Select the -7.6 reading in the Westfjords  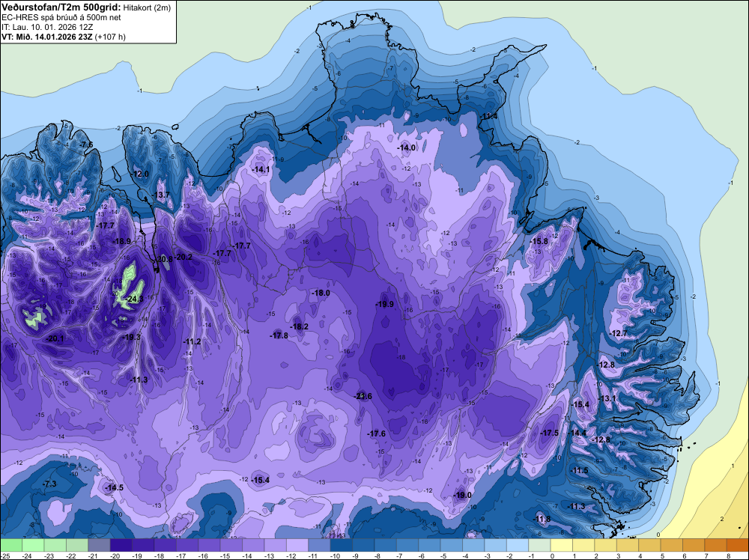pos(86,144)
